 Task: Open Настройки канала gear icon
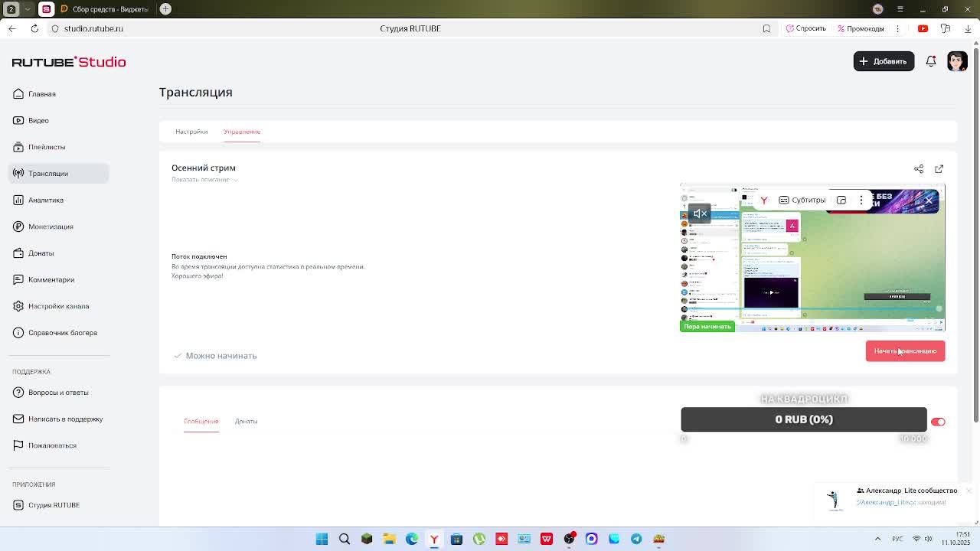point(18,306)
